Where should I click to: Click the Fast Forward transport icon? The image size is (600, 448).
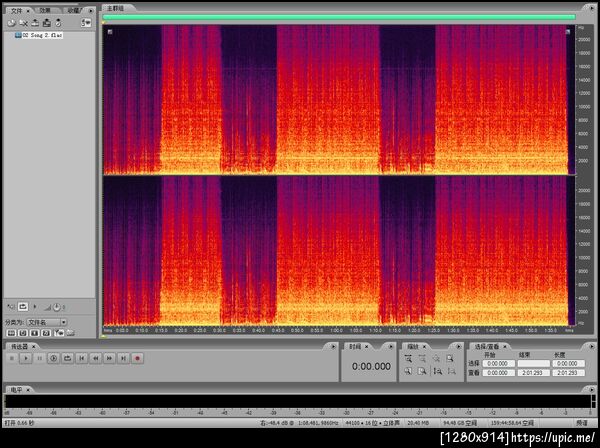[109, 357]
